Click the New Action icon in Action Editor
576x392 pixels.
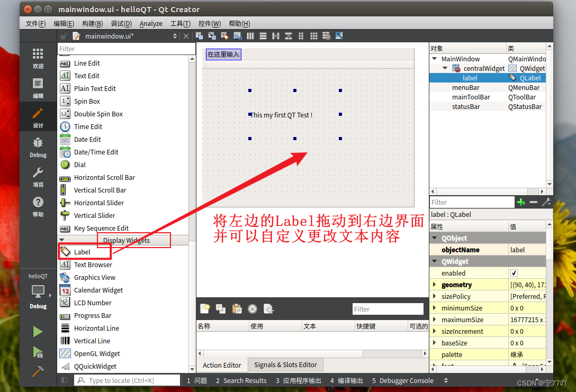[x=205, y=308]
